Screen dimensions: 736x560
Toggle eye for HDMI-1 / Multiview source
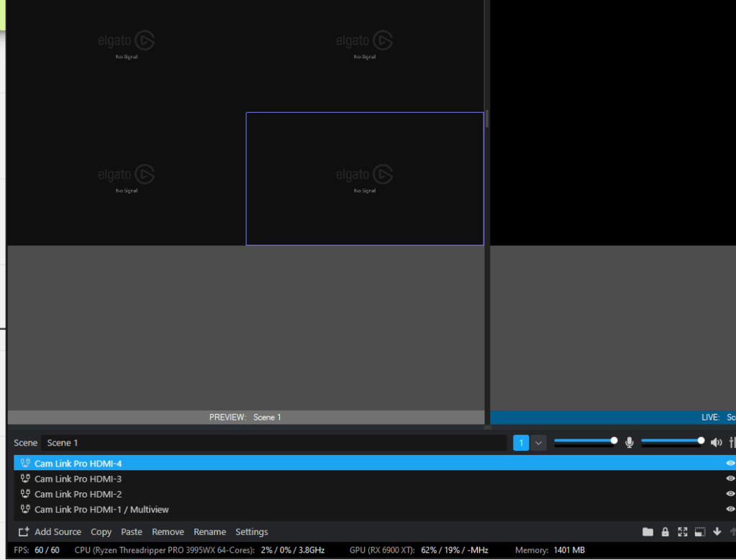coord(730,509)
